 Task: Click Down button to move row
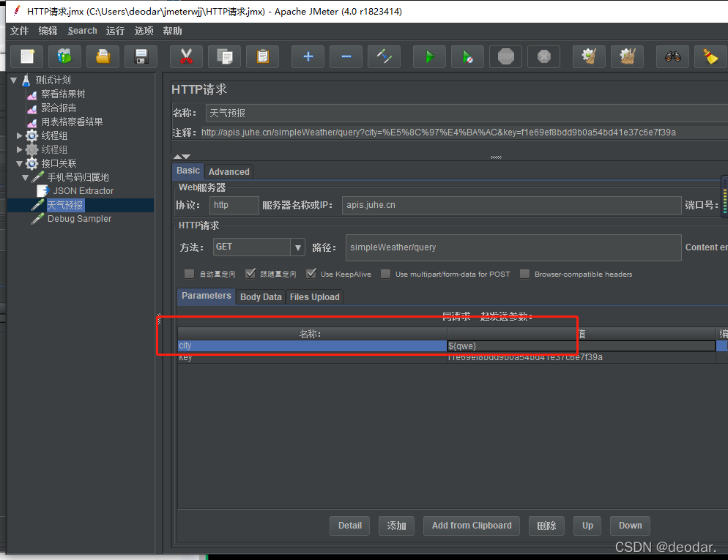pos(630,526)
